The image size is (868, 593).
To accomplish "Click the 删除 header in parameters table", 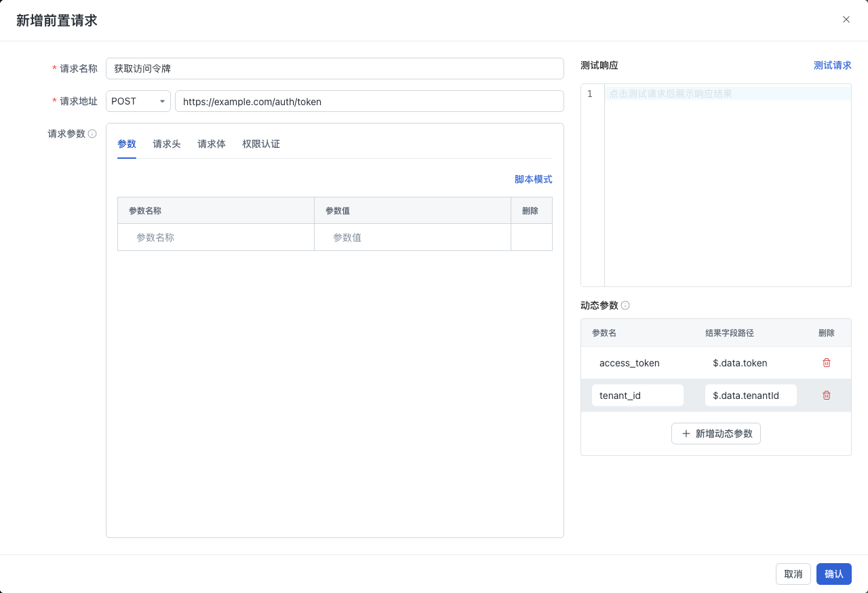I will 530,211.
